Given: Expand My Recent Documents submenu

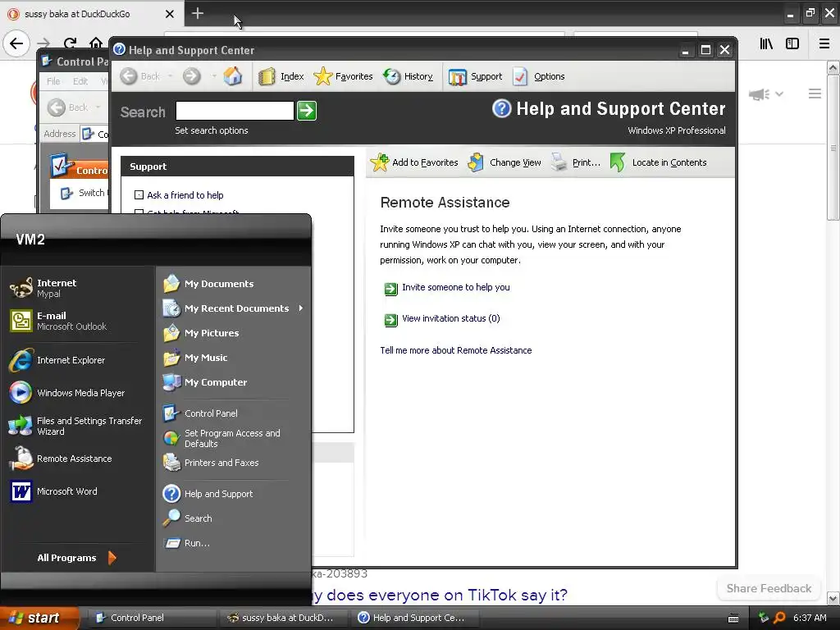Looking at the screenshot, I should click(234, 308).
